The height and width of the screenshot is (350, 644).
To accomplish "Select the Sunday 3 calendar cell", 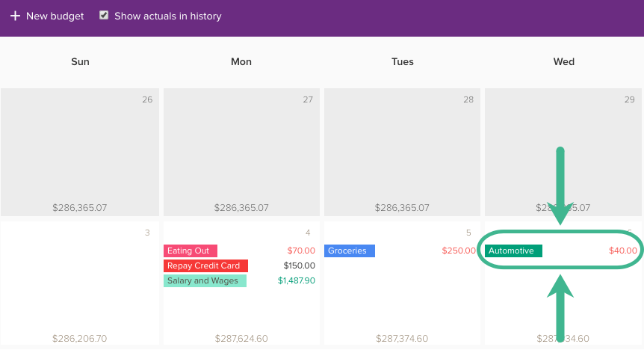I will point(80,283).
